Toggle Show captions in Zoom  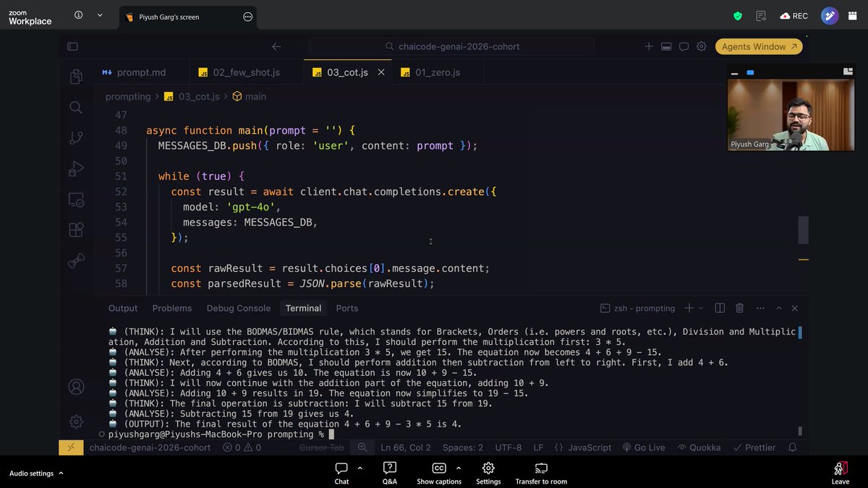(x=438, y=474)
